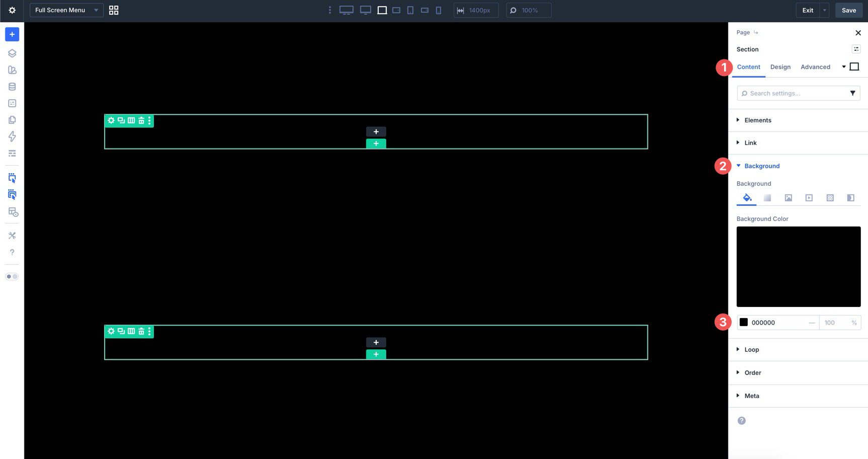
Task: Click the Page breadcrumb link
Action: (743, 32)
